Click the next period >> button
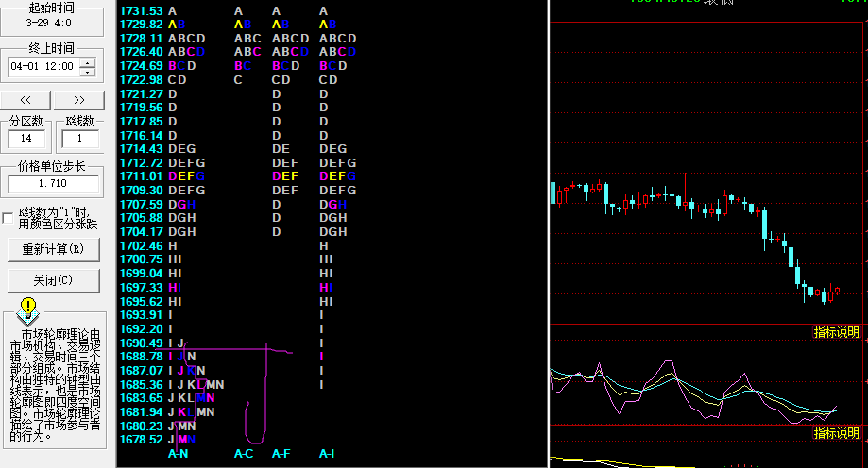 (x=79, y=100)
